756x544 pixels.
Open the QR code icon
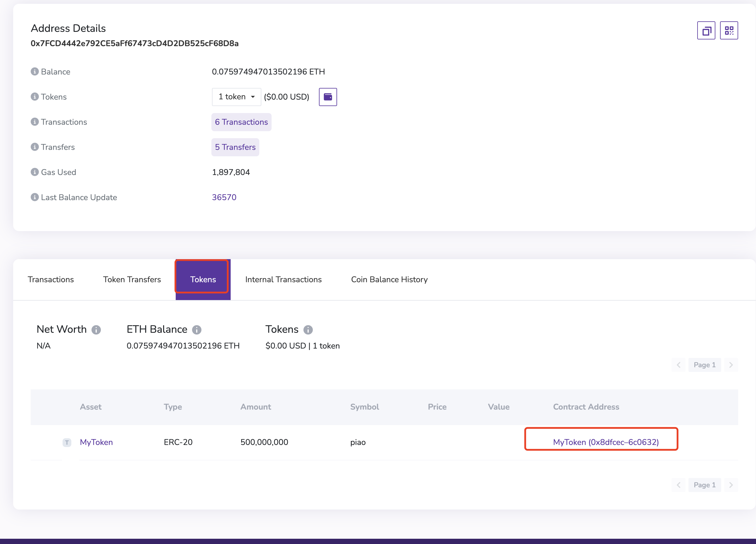coord(729,31)
